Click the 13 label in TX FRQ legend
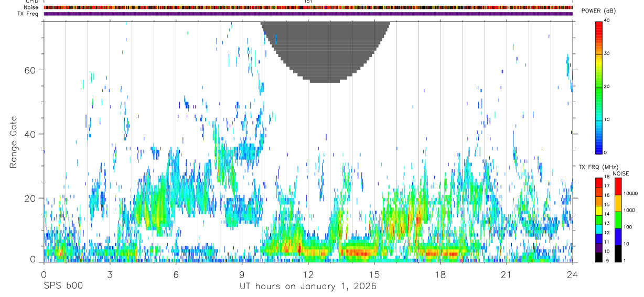The height and width of the screenshot is (297, 644). click(x=607, y=224)
